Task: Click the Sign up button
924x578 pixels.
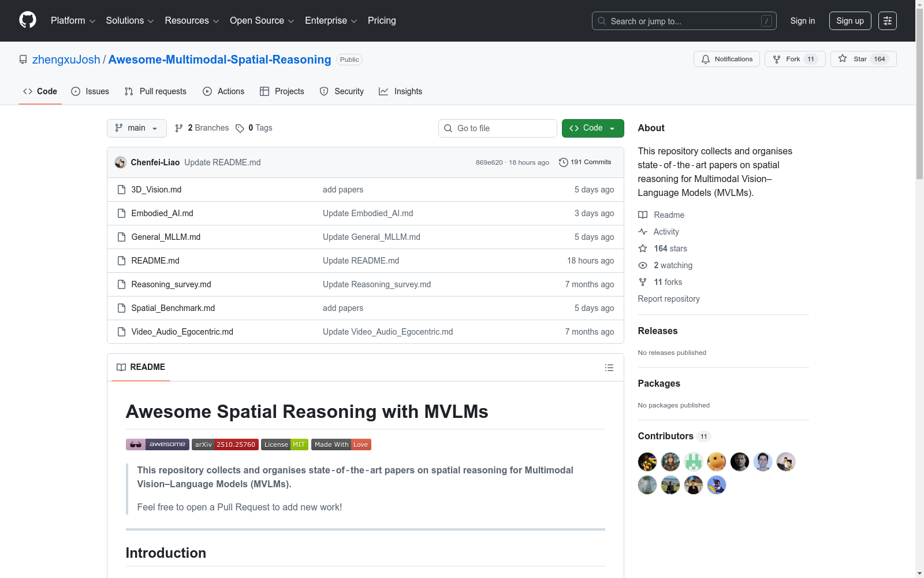Action: coord(850,21)
